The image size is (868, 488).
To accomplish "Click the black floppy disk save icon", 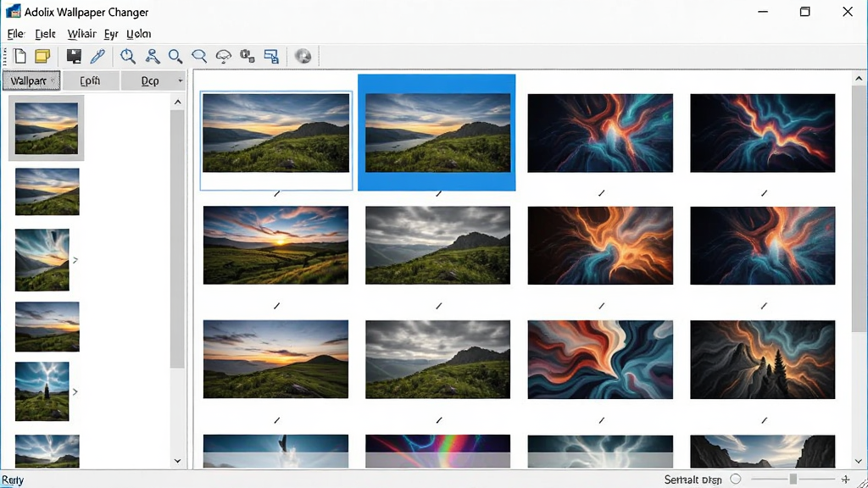I will pyautogui.click(x=74, y=56).
